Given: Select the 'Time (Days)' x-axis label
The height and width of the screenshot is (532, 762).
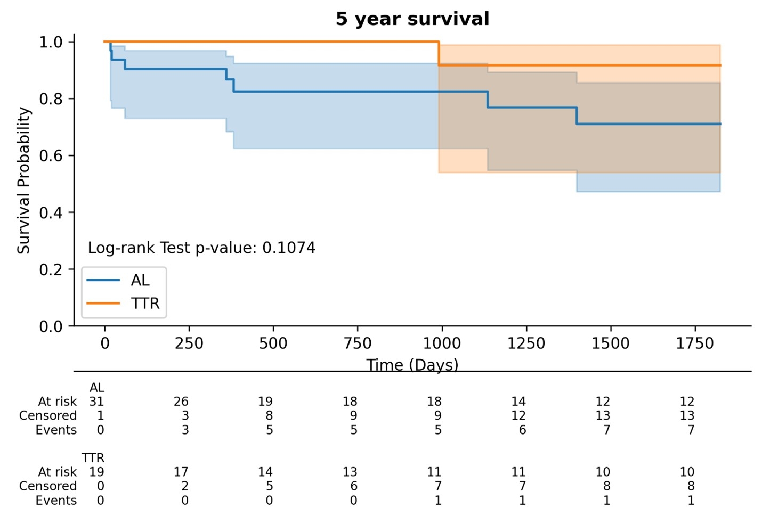Looking at the screenshot, I should point(412,365).
